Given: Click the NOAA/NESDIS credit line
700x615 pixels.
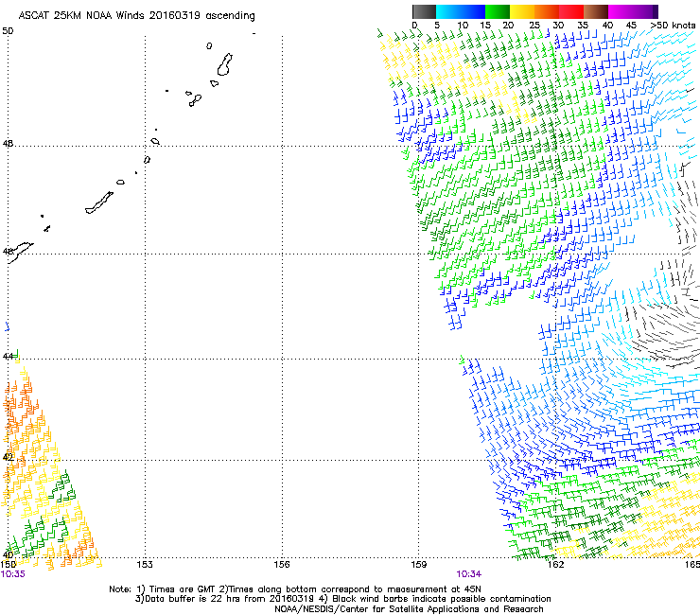Looking at the screenshot, I should tap(409, 609).
